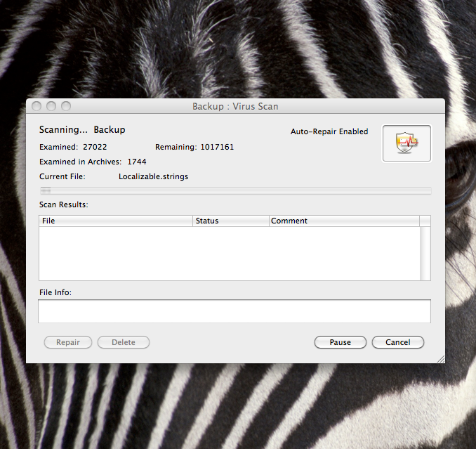Minimize the Virus Scan window

click(51, 106)
